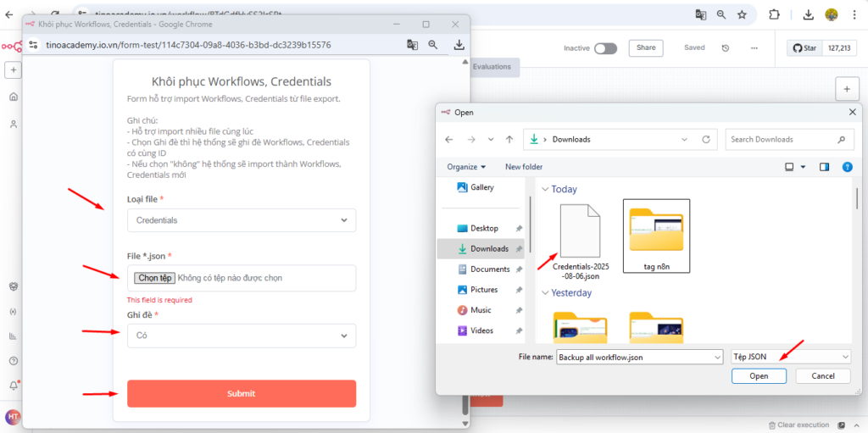Click Open button in file dialog

coord(759,376)
